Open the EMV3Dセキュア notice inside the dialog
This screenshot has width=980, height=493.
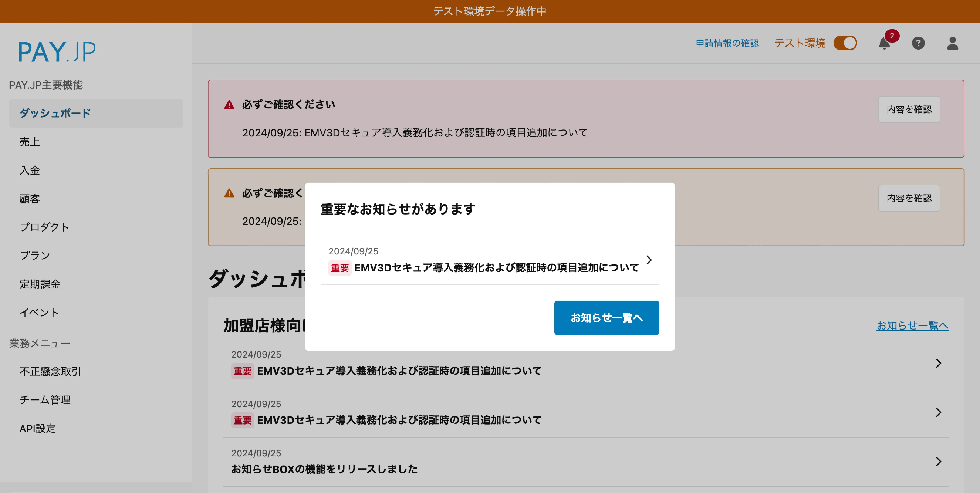pyautogui.click(x=490, y=260)
